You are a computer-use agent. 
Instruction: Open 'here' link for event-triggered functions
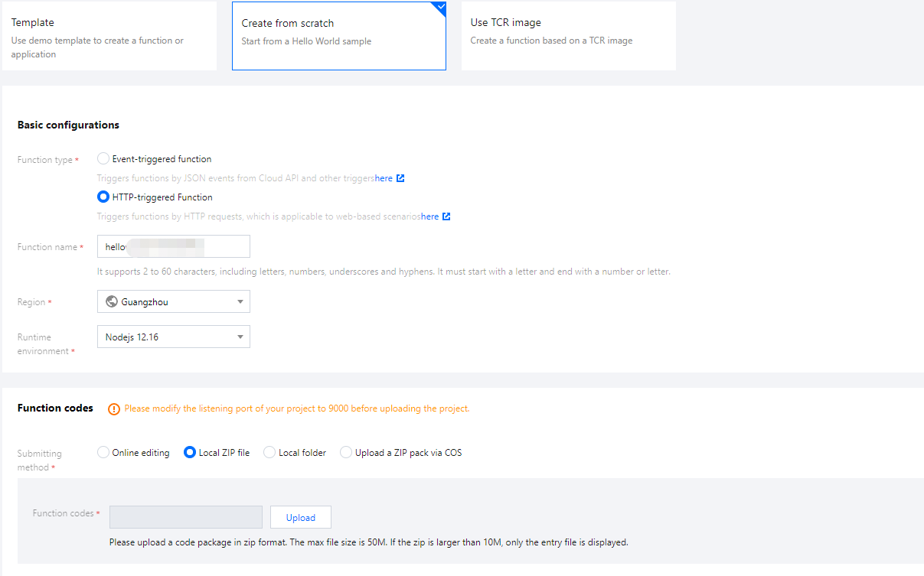pyautogui.click(x=384, y=178)
